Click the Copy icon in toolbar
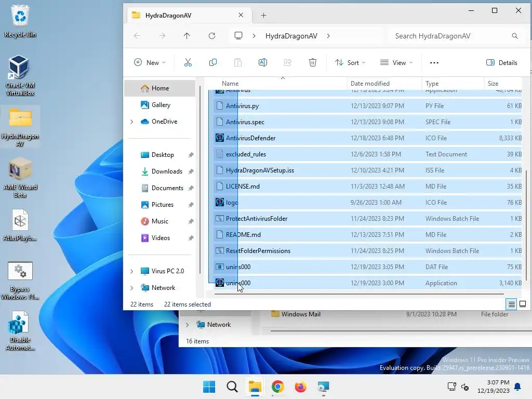The height and width of the screenshot is (399, 532). coord(212,62)
